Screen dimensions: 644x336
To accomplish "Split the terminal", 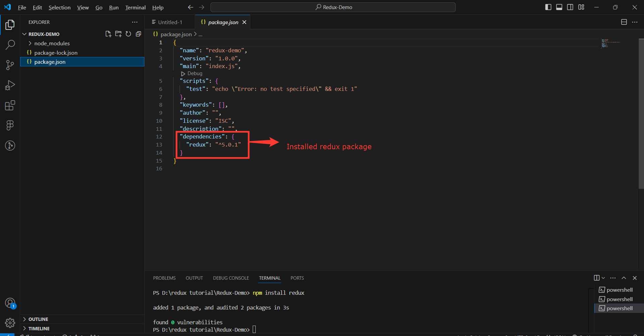I will pos(597,278).
